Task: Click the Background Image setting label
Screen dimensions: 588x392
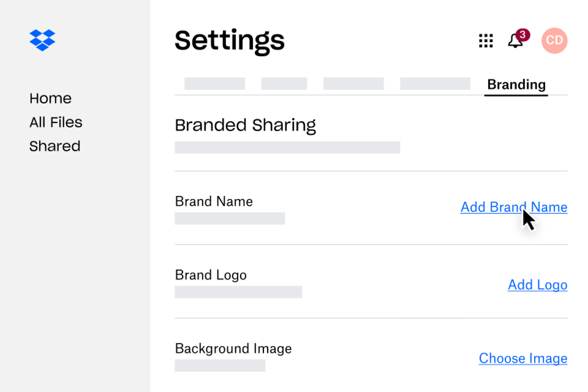Action: point(233,348)
